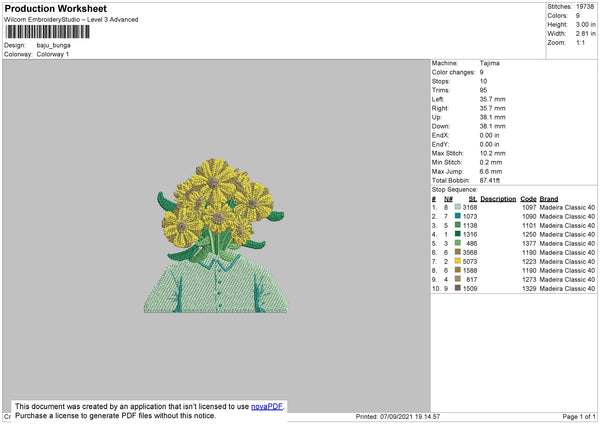
Task: Select the brown swatch beside 1588 stitches
Action: click(458, 270)
